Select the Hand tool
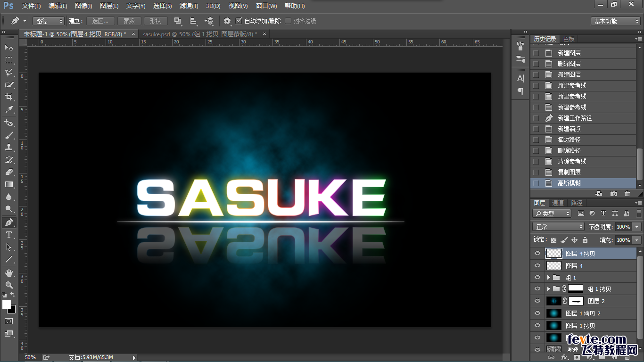Image resolution: width=644 pixels, height=362 pixels. click(x=9, y=272)
